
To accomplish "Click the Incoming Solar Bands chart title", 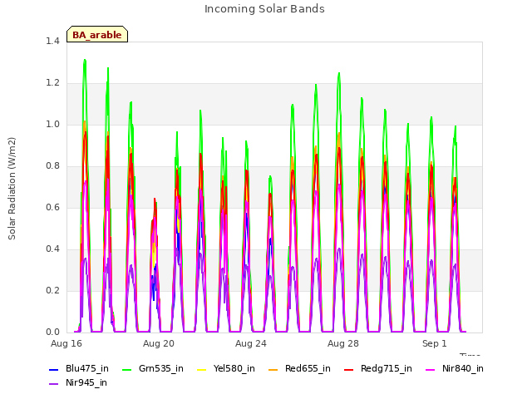I will (264, 9).
